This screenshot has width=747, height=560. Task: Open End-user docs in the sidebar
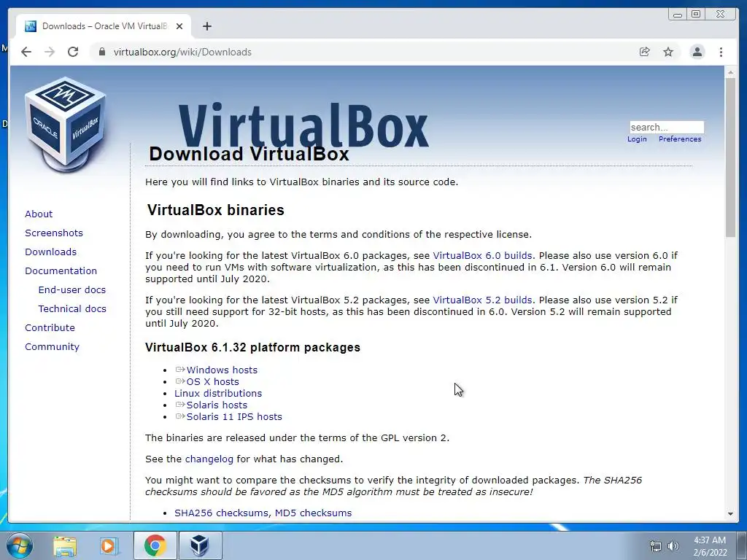72,289
